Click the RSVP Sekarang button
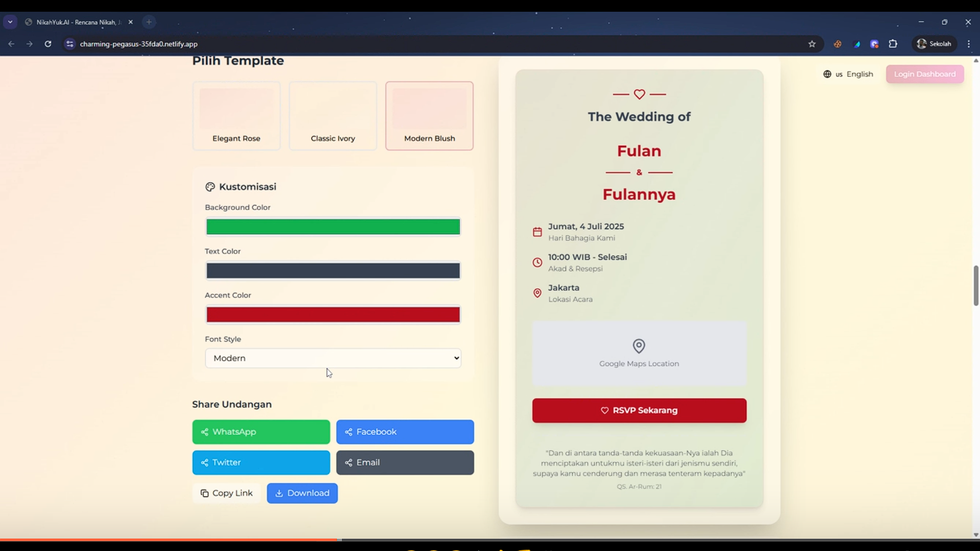The width and height of the screenshot is (980, 551). pyautogui.click(x=639, y=411)
